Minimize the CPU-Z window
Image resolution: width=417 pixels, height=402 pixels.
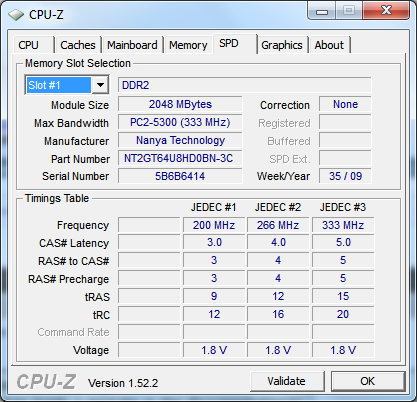coord(322,11)
